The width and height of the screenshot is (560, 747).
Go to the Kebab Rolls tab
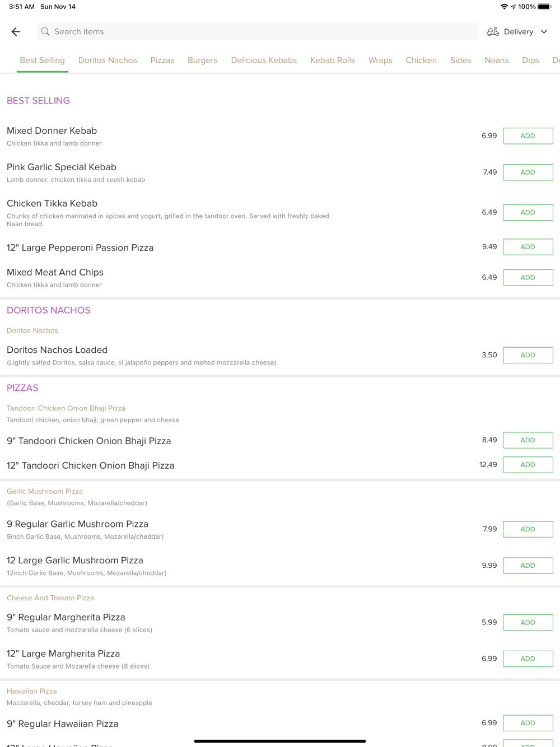pos(333,60)
